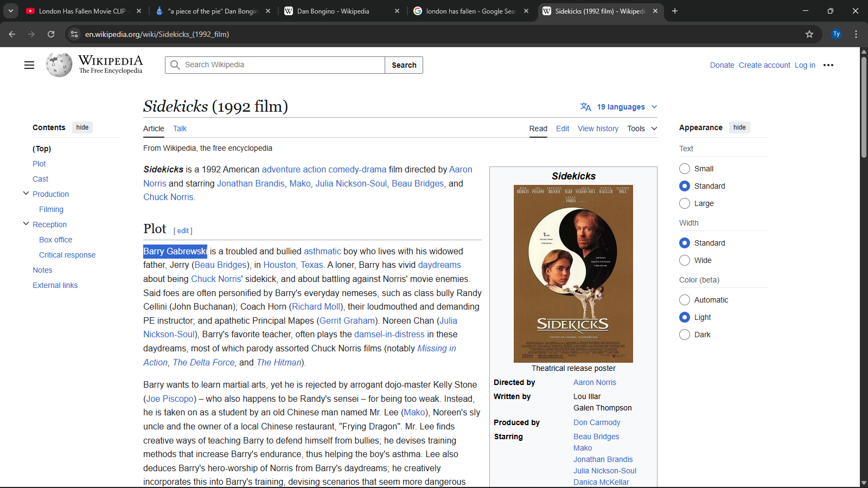Close the london has fallen Google Search tab
The width and height of the screenshot is (868, 488).
tap(526, 11)
